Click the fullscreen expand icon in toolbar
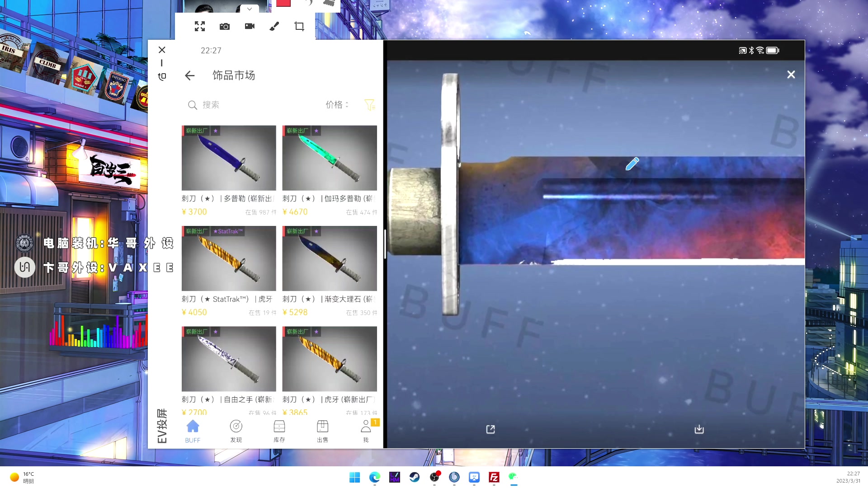868x488 pixels. [x=200, y=26]
